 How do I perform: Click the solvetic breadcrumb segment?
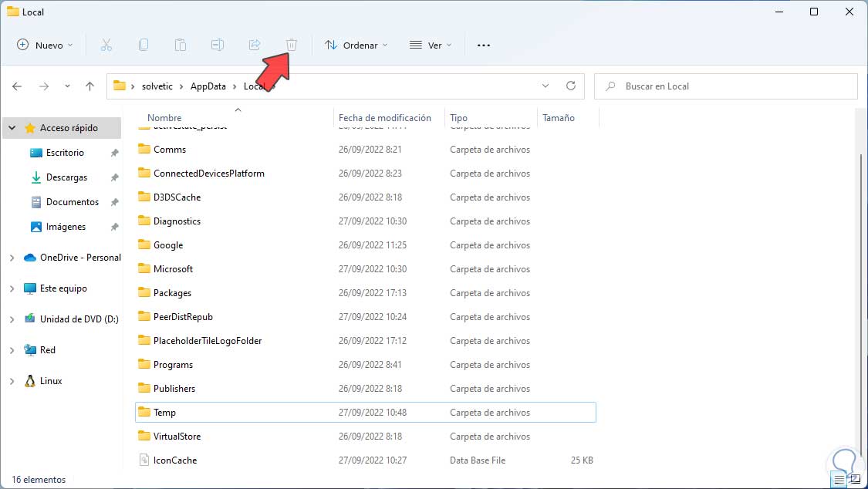click(x=157, y=86)
